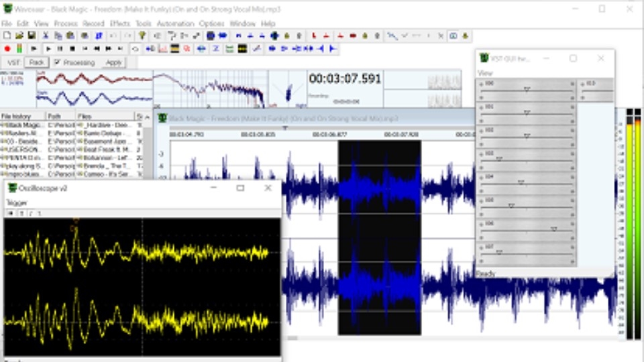This screenshot has height=362, width=644.
Task: Open the Edit menu
Action: (23, 23)
